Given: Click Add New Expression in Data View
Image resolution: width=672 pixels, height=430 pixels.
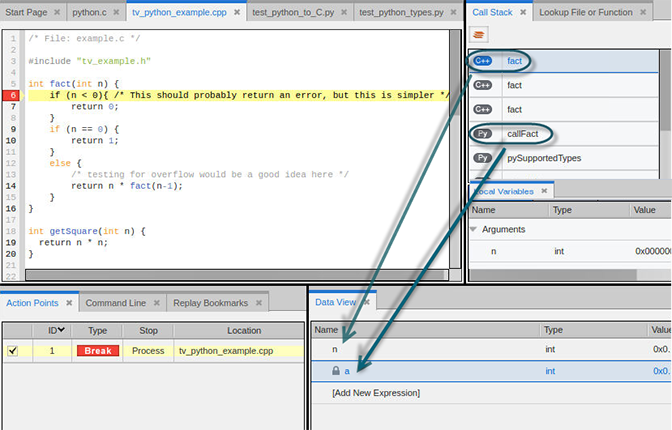Looking at the screenshot, I should pyautogui.click(x=375, y=393).
